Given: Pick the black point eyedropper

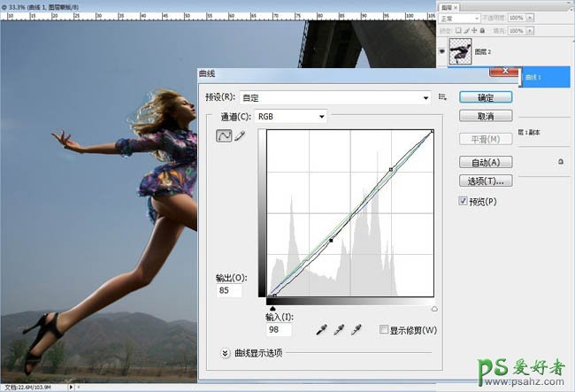Looking at the screenshot, I should pyautogui.click(x=323, y=329).
